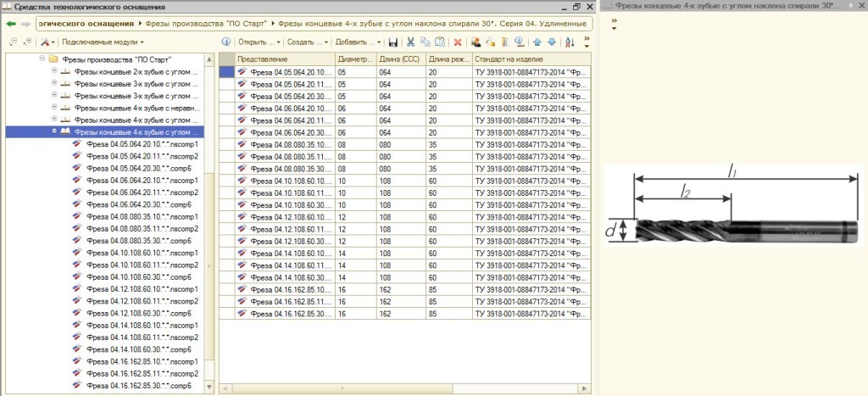Click the Диаметр column header
The width and height of the screenshot is (868, 396).
pyautogui.click(x=355, y=59)
